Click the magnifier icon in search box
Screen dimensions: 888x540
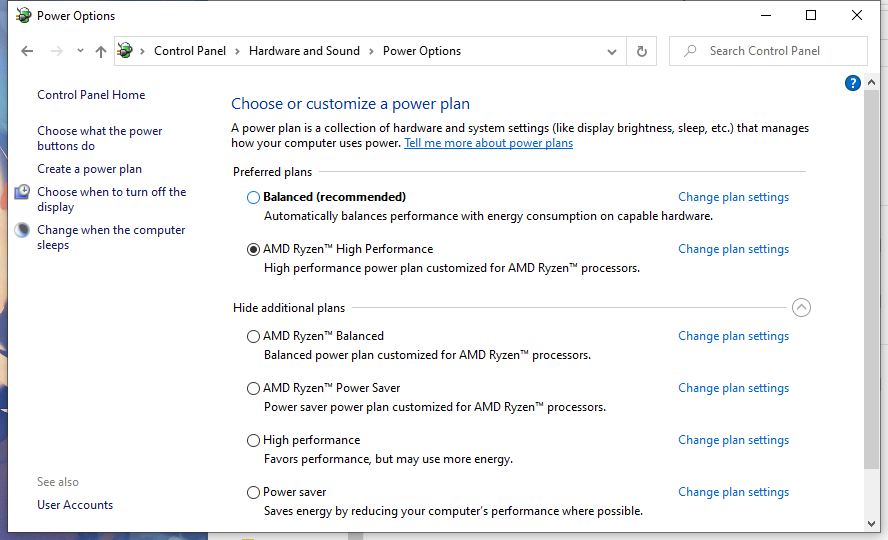coord(690,51)
